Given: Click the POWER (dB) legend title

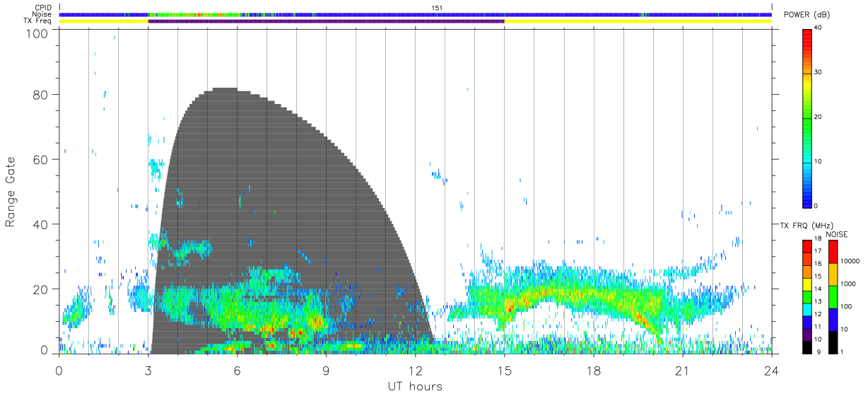Looking at the screenshot, I should pos(807,15).
